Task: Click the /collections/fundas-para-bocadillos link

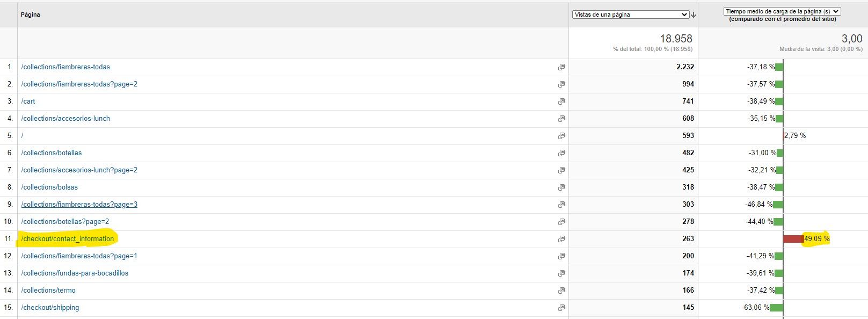Action: point(75,273)
